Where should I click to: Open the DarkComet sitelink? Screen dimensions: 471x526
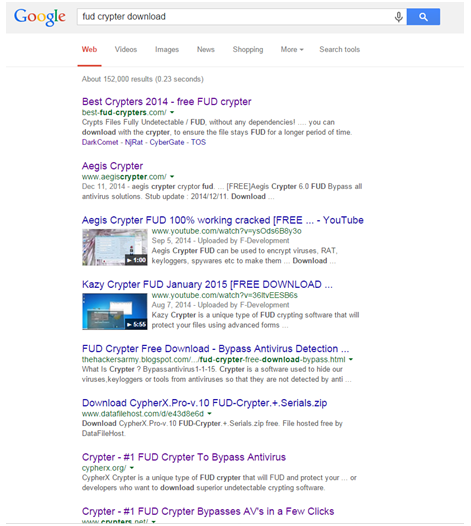point(100,142)
